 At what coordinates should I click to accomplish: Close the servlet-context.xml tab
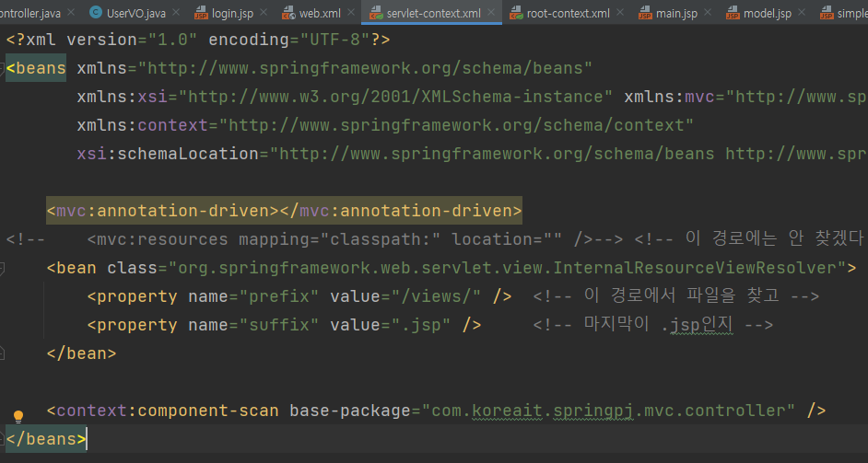(491, 12)
